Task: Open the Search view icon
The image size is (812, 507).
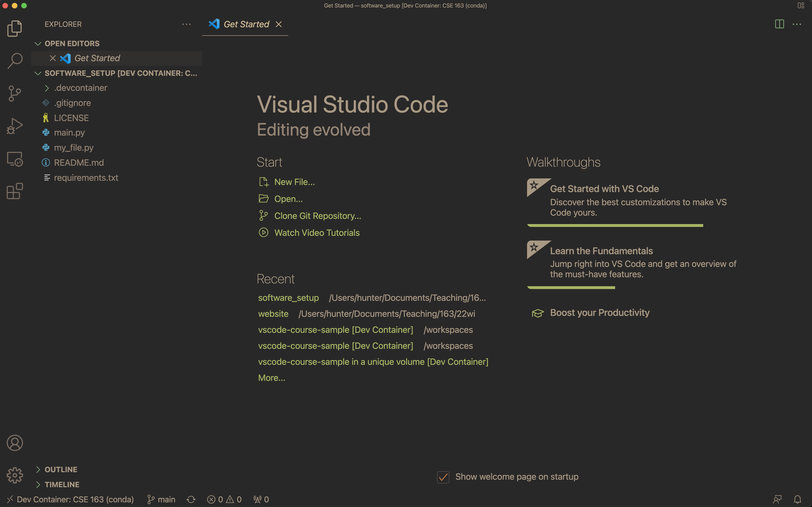Action: pos(15,61)
